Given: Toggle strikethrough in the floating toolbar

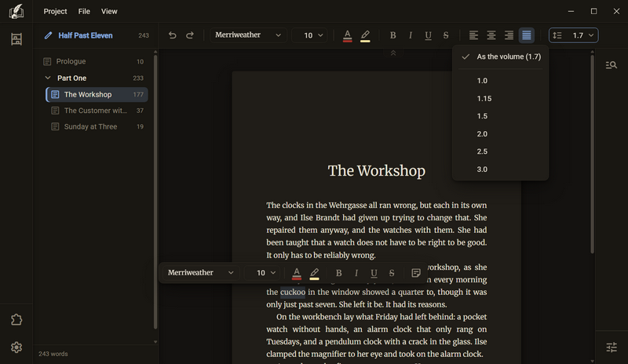Looking at the screenshot, I should (391, 273).
